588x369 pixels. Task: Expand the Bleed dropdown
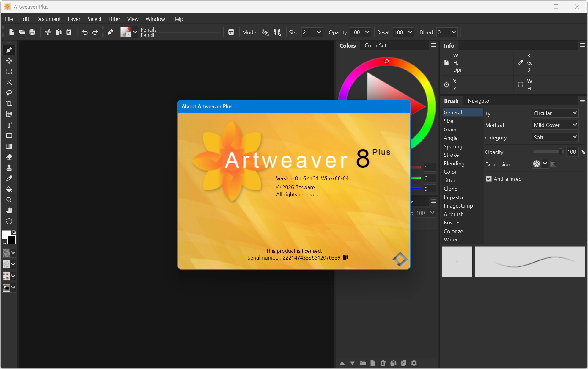click(454, 32)
